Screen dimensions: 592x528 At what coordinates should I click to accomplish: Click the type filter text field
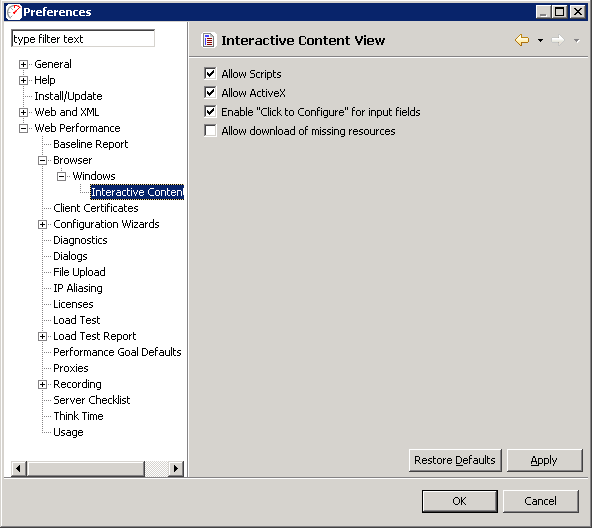83,39
